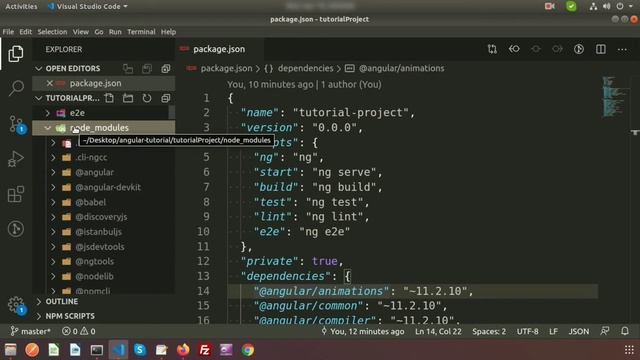The width and height of the screenshot is (640, 360).
Task: Click the master branch indicator
Action: pyautogui.click(x=30, y=331)
